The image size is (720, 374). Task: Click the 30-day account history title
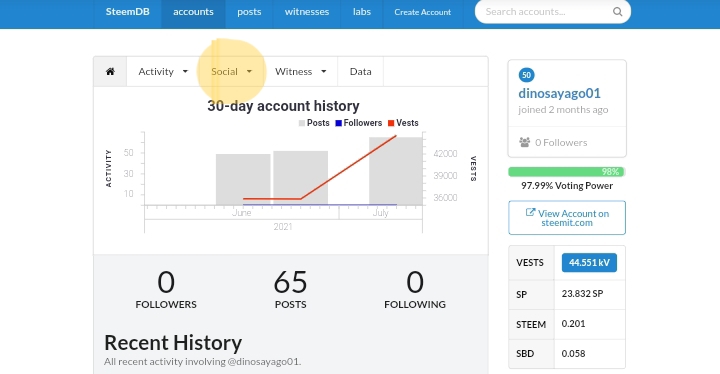[x=283, y=106]
